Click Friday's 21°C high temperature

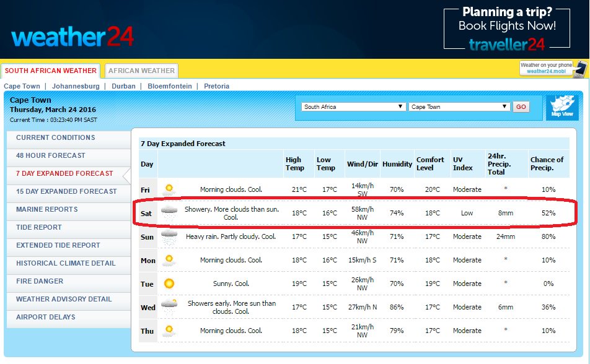[x=299, y=189]
